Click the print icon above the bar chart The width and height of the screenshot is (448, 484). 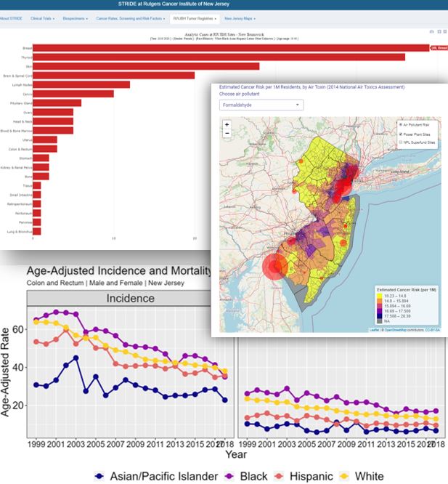[431, 32]
